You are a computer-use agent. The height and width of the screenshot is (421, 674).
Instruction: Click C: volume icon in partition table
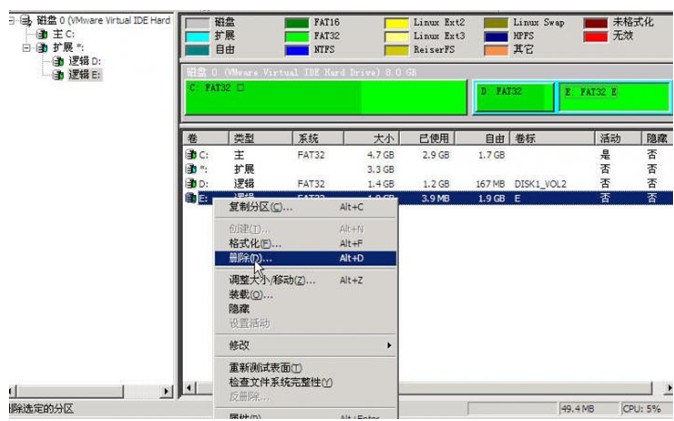[191, 154]
